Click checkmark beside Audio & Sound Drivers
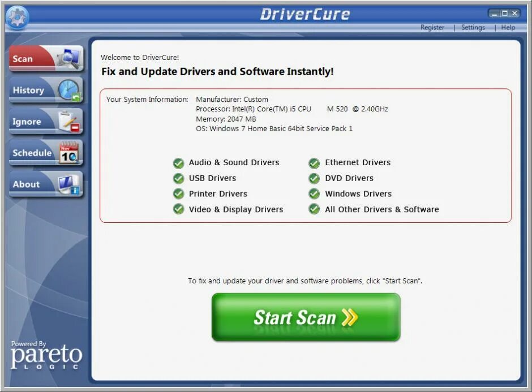Screen dimensions: 532x392 pos(178,163)
